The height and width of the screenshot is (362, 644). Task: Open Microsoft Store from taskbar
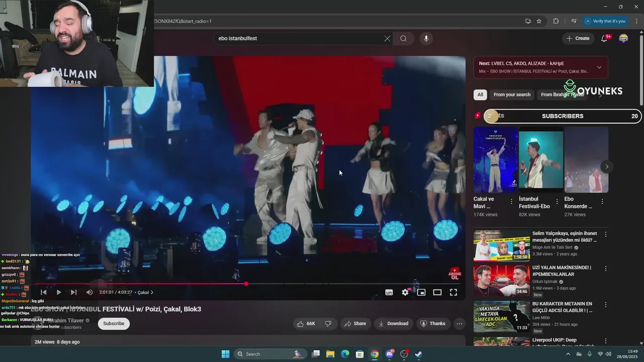[x=360, y=354]
